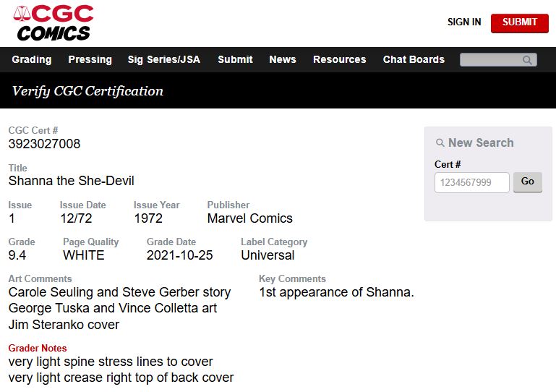The height and width of the screenshot is (392, 556).
Task: Click the CGC Comics logo
Action: click(54, 23)
